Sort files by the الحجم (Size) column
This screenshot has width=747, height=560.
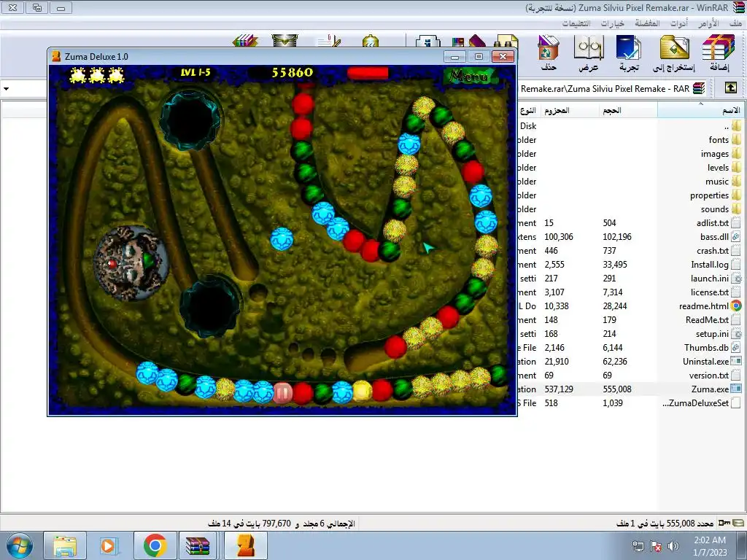(628, 111)
